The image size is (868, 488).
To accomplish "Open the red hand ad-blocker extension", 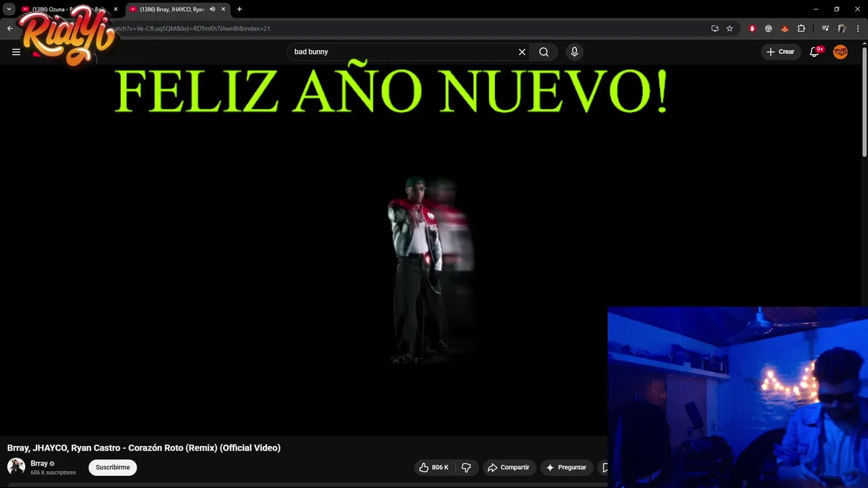I will 752,28.
